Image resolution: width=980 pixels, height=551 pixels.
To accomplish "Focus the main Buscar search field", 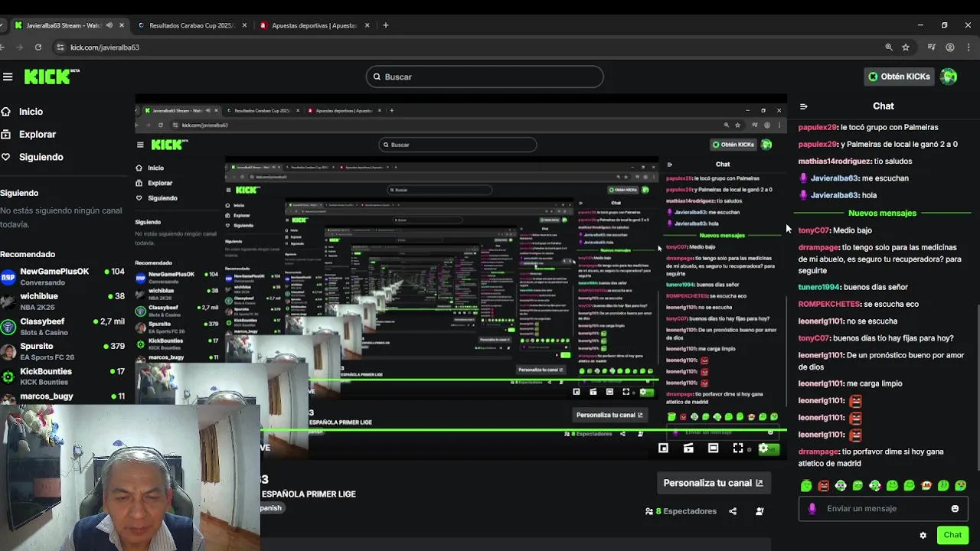I will pos(484,77).
